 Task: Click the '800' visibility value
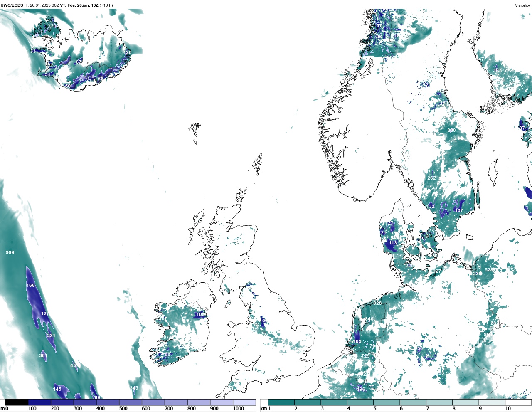[451, 130]
